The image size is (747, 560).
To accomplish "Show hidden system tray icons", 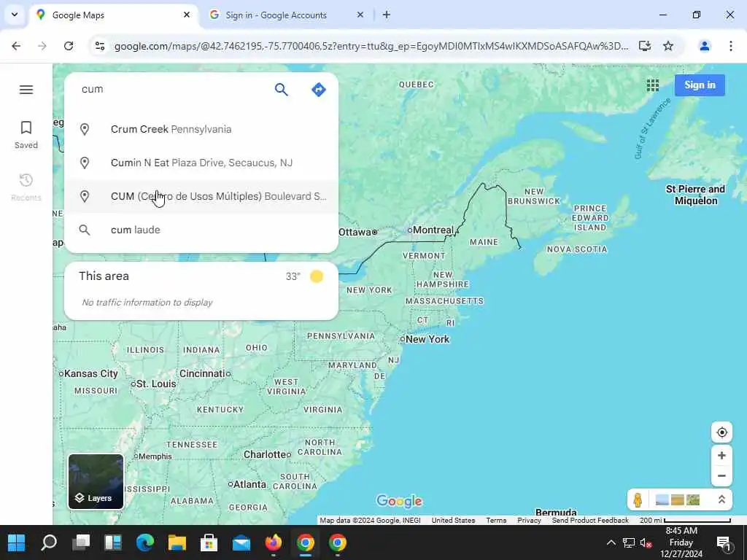I will point(611,542).
